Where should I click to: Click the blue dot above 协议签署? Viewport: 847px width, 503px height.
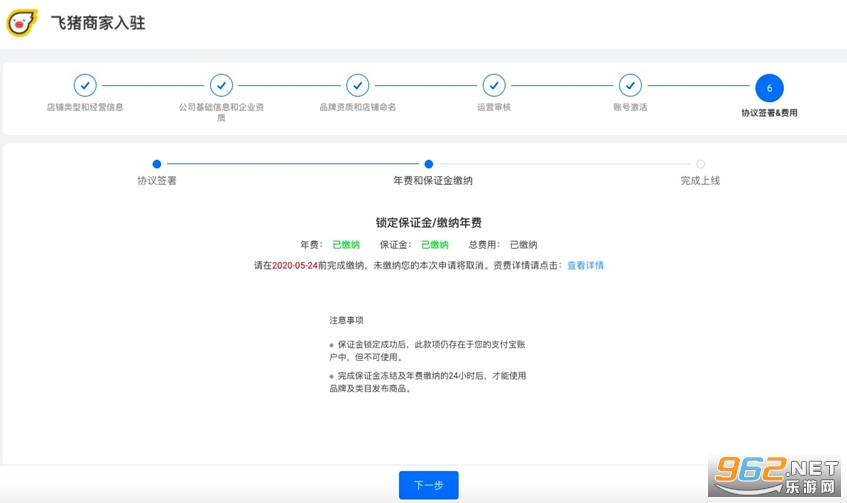click(x=157, y=164)
